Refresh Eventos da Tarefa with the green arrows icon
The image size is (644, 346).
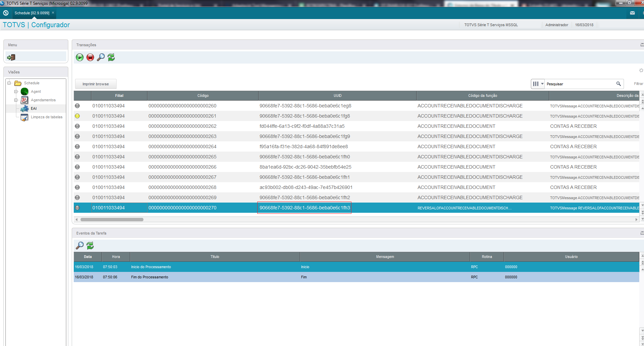pos(90,245)
